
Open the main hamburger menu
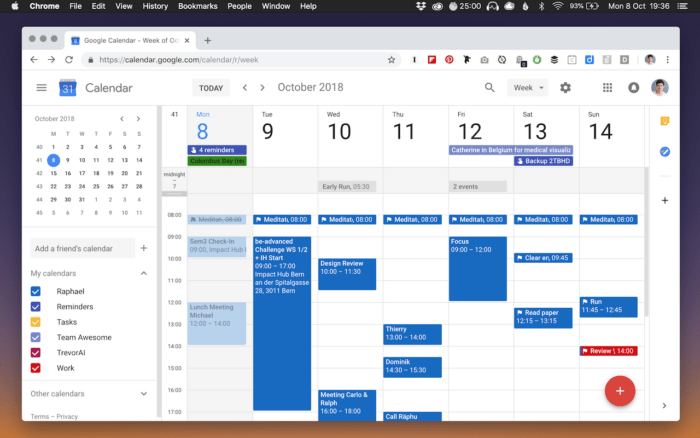click(x=42, y=88)
